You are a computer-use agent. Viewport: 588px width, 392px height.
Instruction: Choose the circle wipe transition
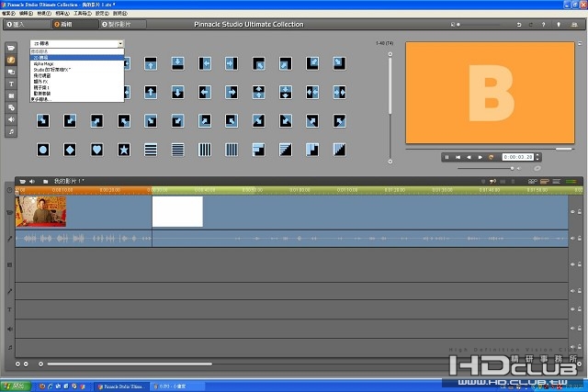coord(43,150)
